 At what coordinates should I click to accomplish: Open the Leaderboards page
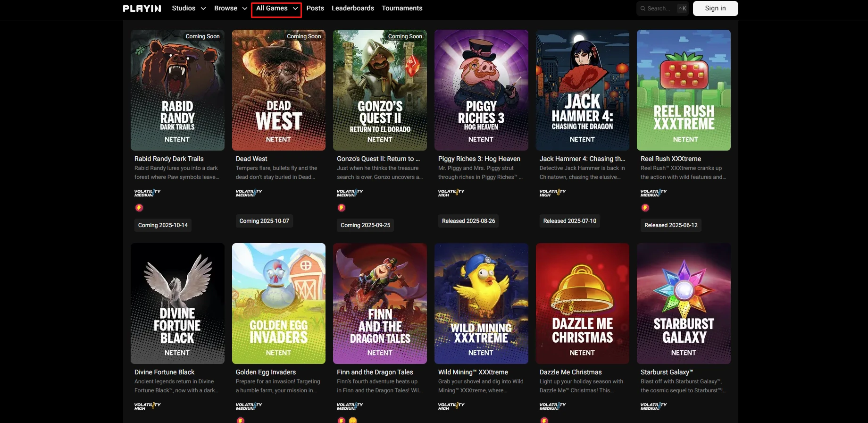(x=353, y=8)
